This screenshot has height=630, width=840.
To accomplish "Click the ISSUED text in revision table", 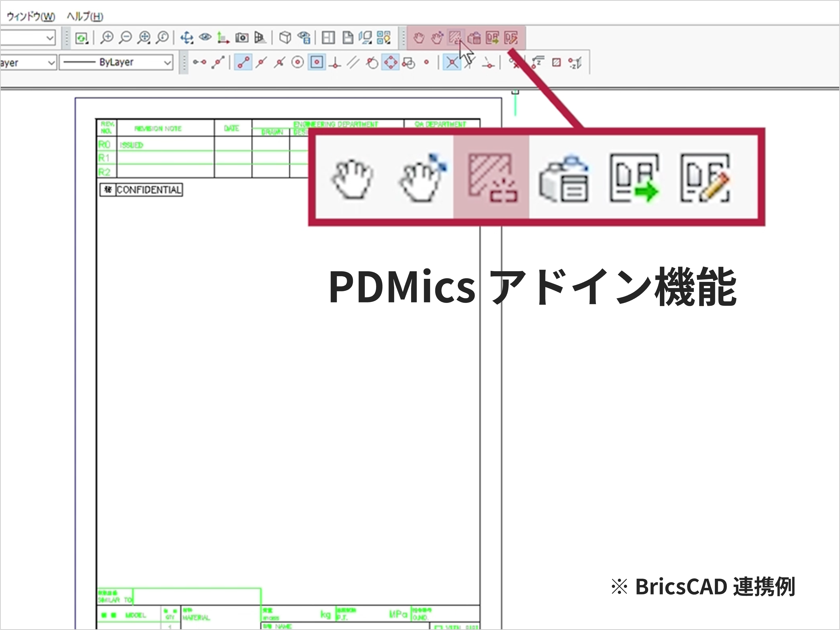I will [131, 145].
